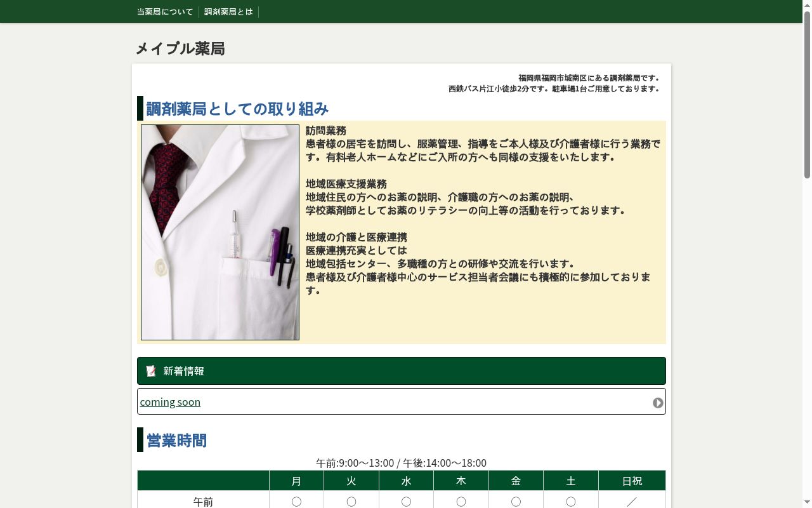The width and height of the screenshot is (812, 508).
Task: Open the 調剤薬局とは navigation link
Action: 228,11
